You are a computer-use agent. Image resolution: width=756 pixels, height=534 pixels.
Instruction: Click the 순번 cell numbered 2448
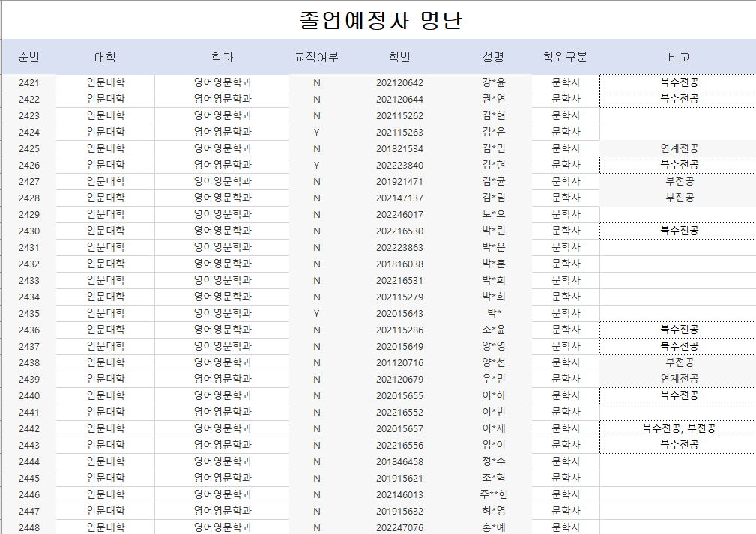[x=29, y=528]
